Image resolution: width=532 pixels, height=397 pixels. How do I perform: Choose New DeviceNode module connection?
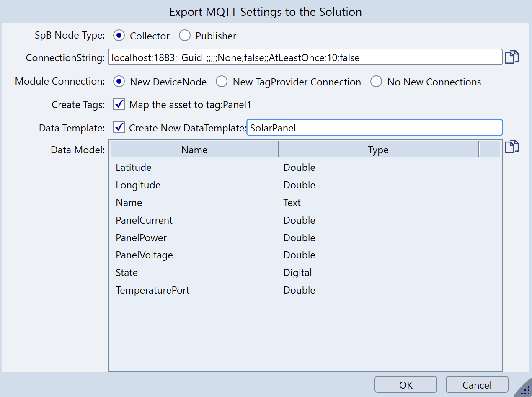(119, 82)
